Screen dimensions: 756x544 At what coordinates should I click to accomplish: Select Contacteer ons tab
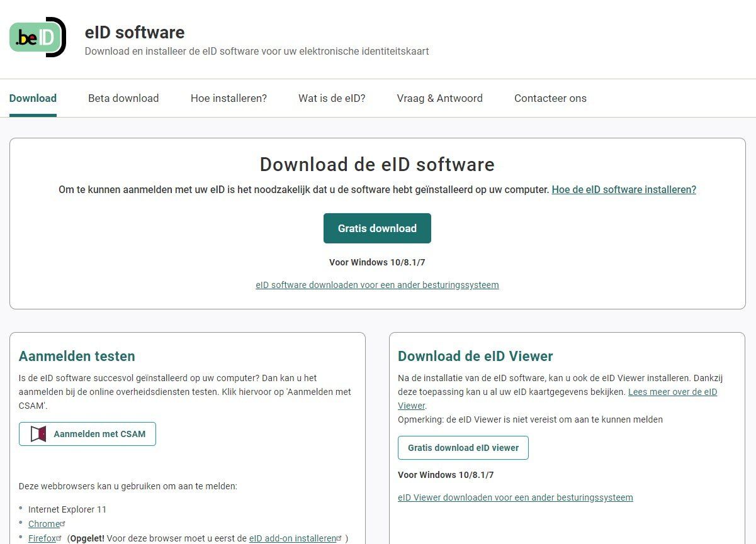click(x=550, y=98)
